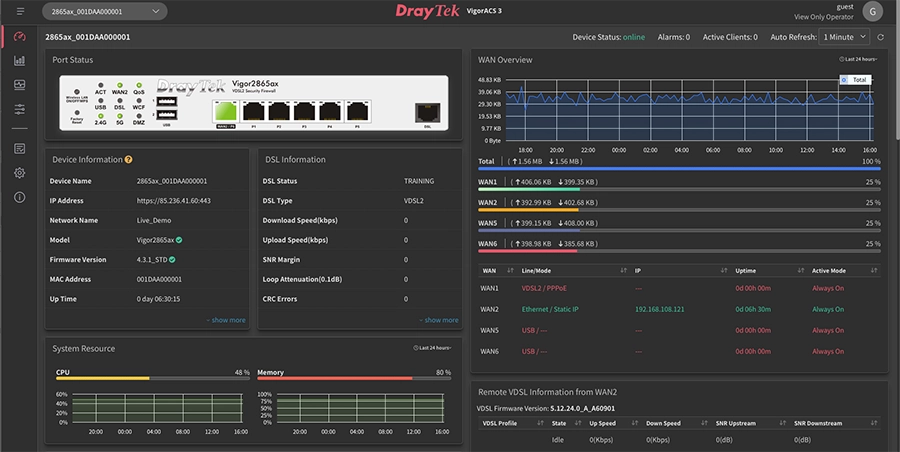Viewport: 900px width, 452px height.
Task: Click the Device Information help question icon
Action: 129,160
